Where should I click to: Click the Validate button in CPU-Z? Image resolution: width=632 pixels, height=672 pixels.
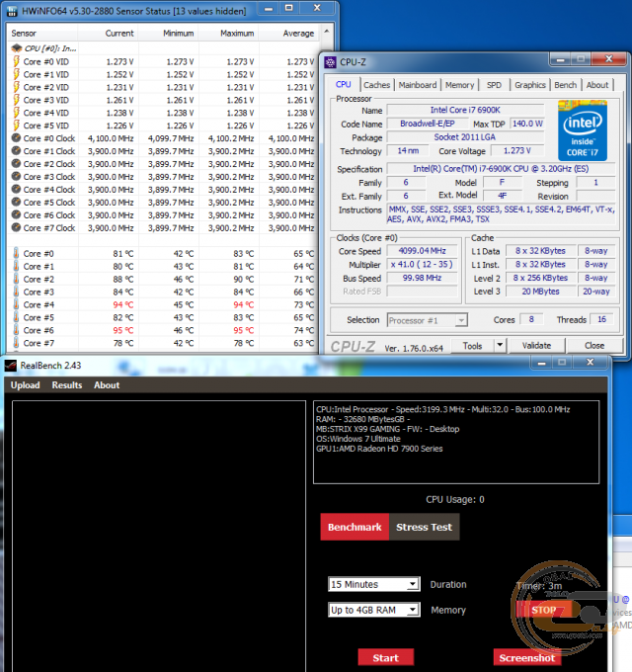tap(536, 346)
